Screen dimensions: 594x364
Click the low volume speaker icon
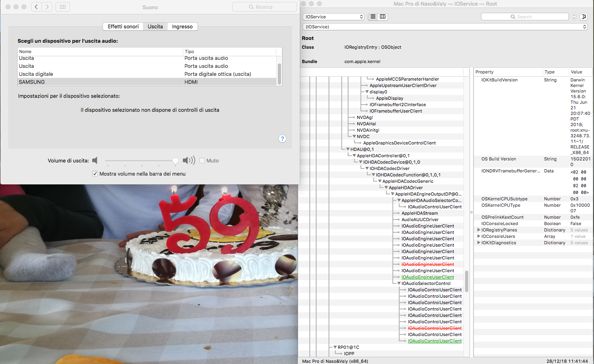(x=95, y=160)
